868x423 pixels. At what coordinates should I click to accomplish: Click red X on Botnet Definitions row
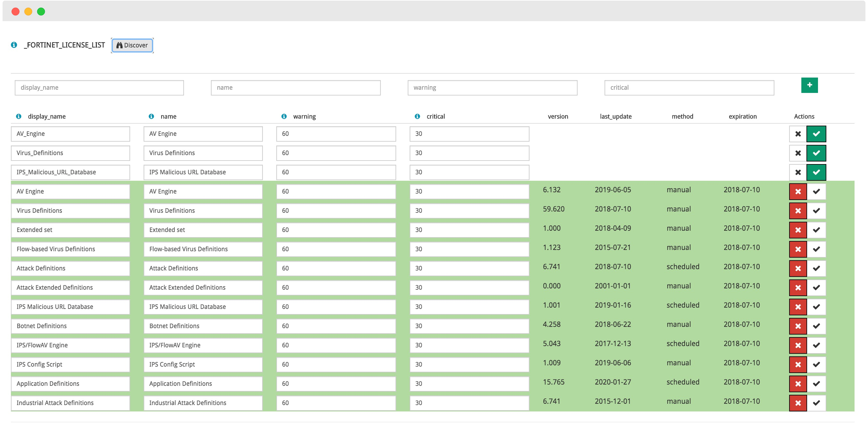pyautogui.click(x=798, y=326)
